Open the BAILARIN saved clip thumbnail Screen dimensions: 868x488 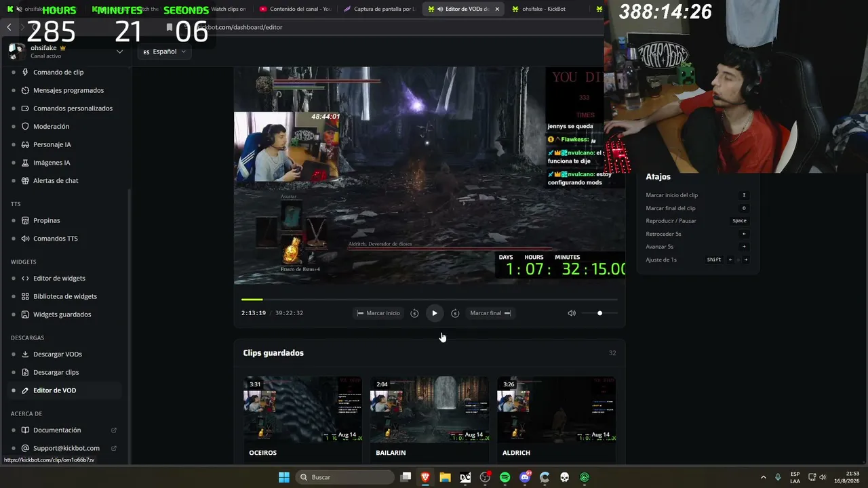coord(429,409)
